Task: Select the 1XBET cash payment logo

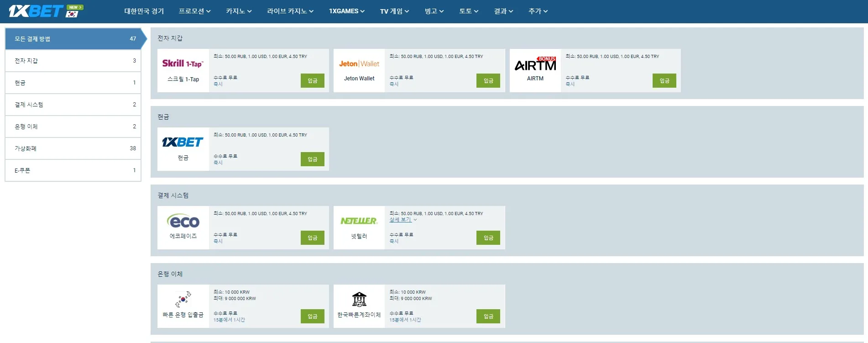Action: tap(183, 142)
